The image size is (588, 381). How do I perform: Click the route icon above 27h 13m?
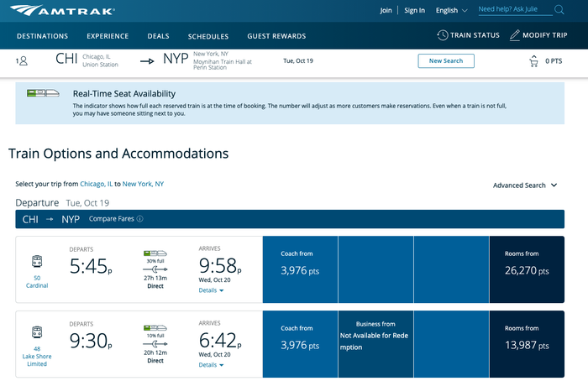[155, 269]
